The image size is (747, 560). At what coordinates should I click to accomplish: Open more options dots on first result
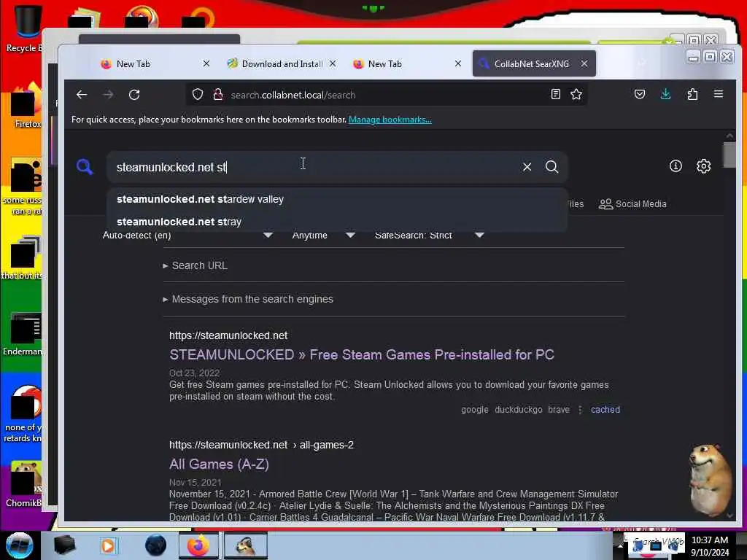(580, 410)
